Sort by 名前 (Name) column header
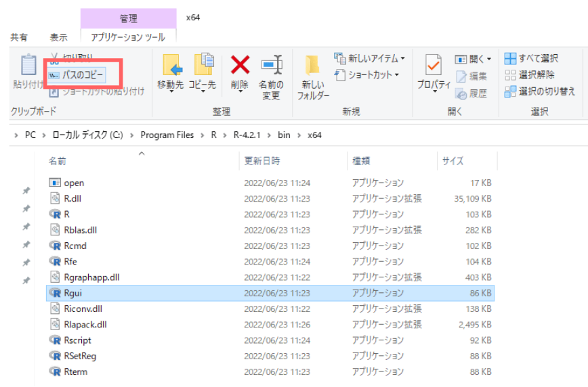This screenshot has height=387, width=588. coord(58,161)
